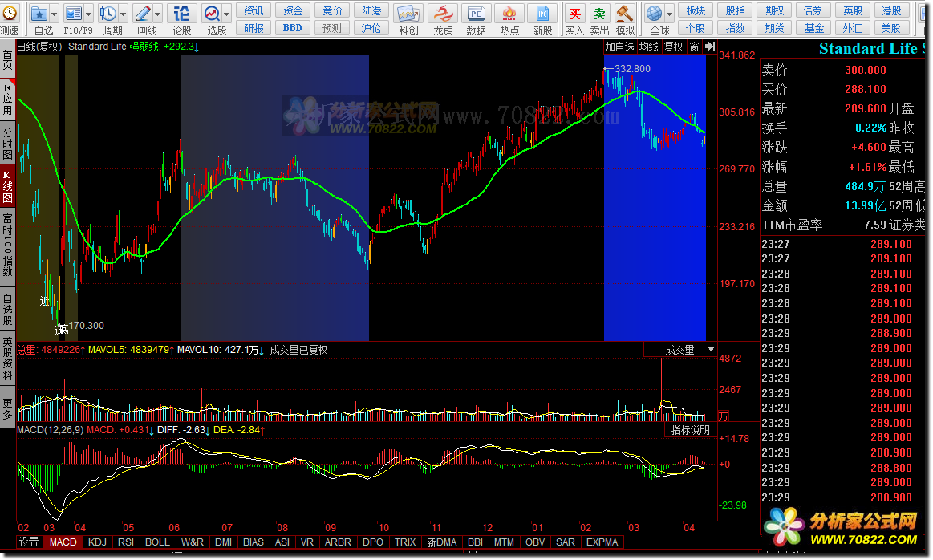Toggle the 复权 price adjustment
This screenshot has width=933, height=560.
(x=674, y=47)
